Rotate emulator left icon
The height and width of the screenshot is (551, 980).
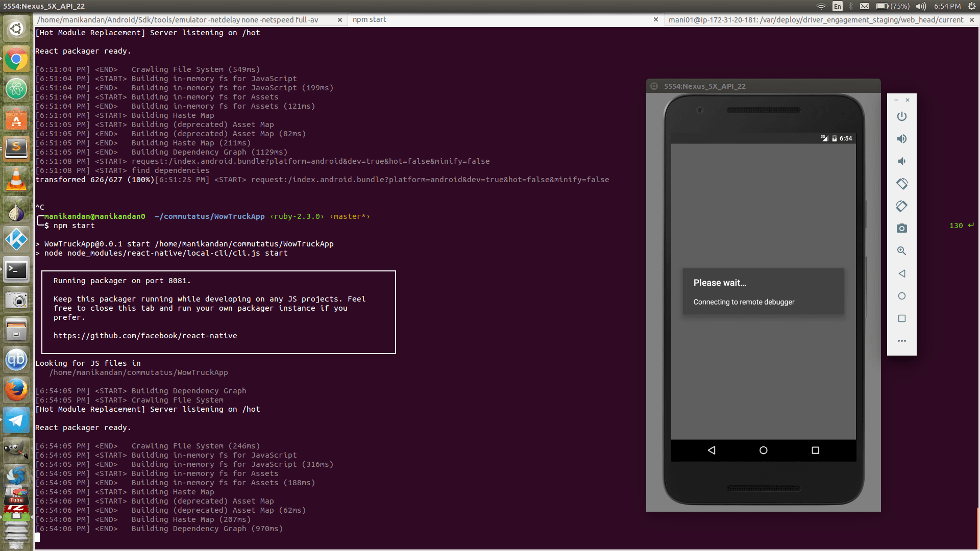coord(902,184)
